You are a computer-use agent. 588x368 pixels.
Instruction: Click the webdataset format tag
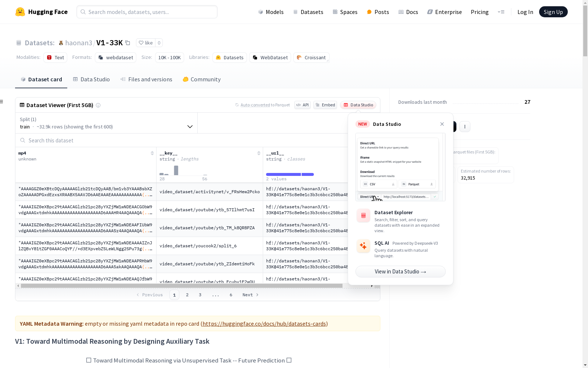coord(116,57)
